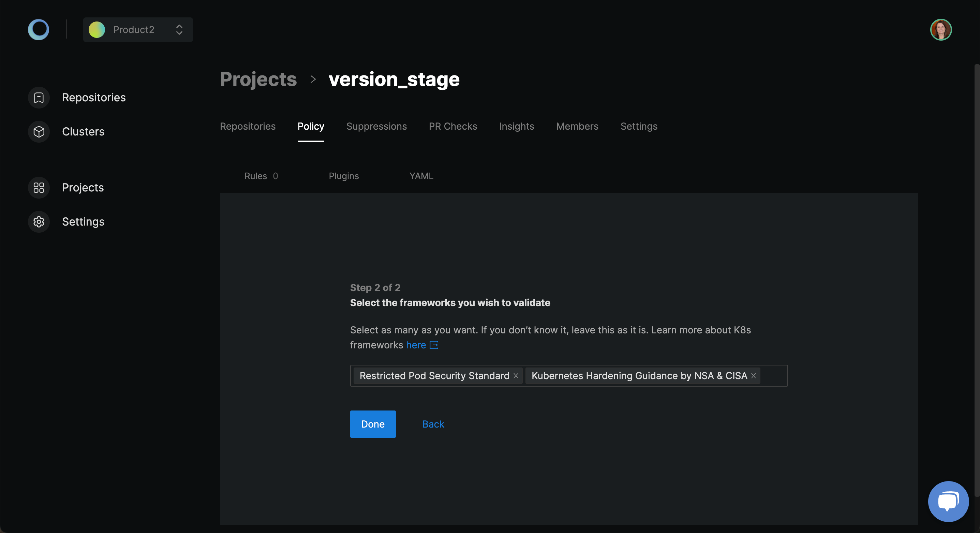Click the Repositories icon in sidebar
This screenshot has width=980, height=533.
tap(39, 97)
